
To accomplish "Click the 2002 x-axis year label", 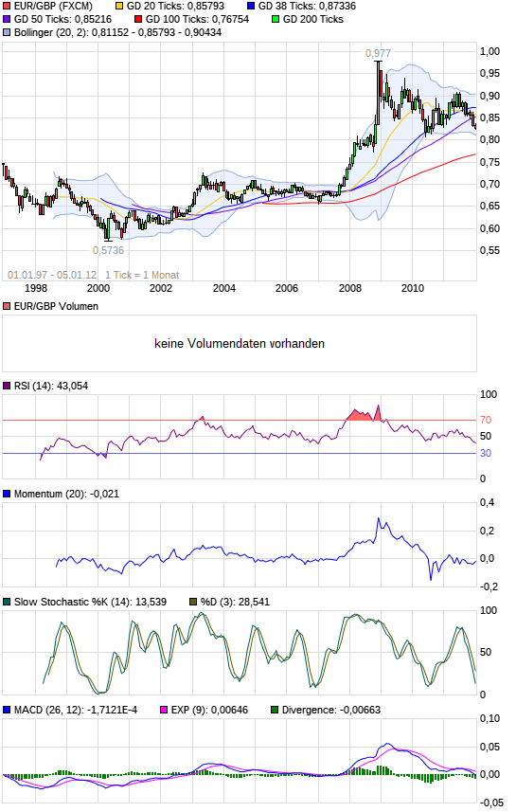I will [x=161, y=288].
